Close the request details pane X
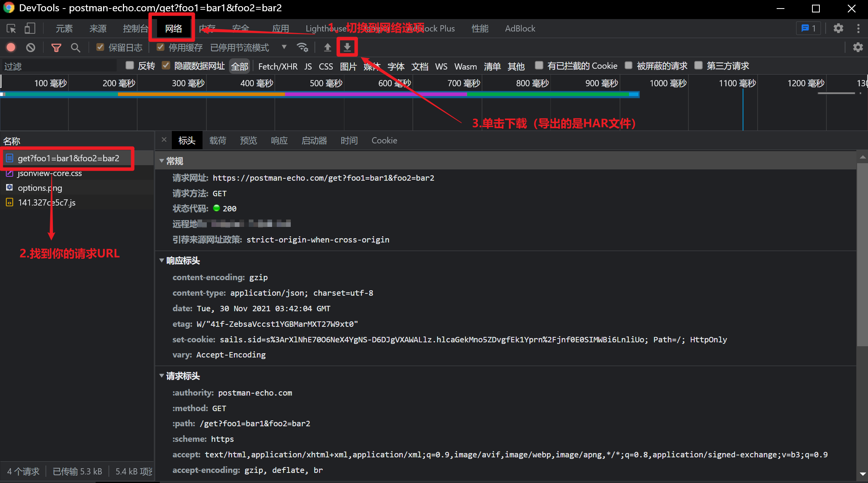This screenshot has height=483, width=868. point(164,140)
